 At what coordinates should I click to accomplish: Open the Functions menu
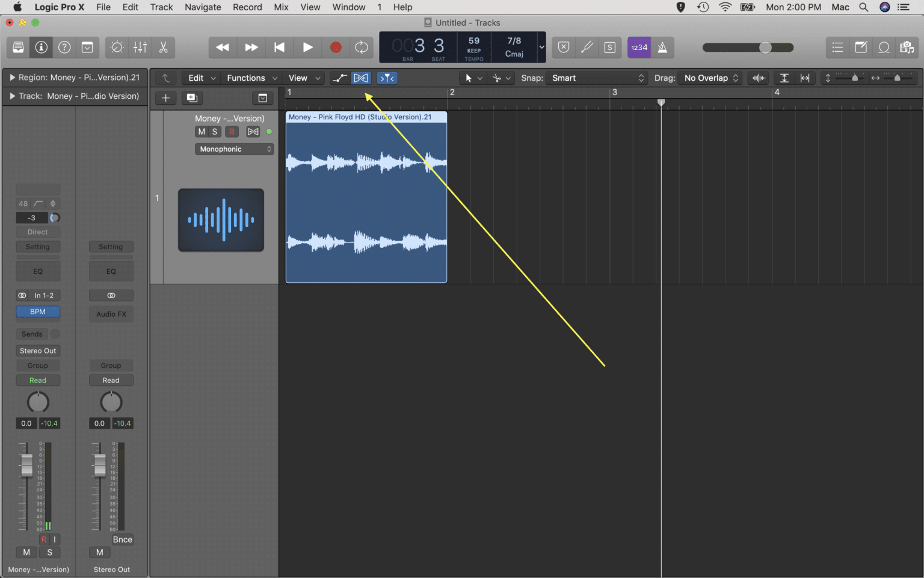coord(248,78)
